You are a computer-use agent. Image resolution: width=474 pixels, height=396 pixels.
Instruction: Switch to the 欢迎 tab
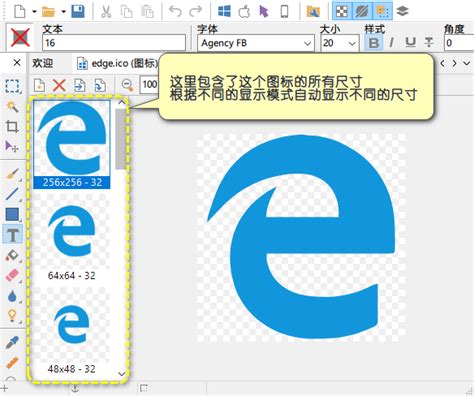[x=43, y=63]
